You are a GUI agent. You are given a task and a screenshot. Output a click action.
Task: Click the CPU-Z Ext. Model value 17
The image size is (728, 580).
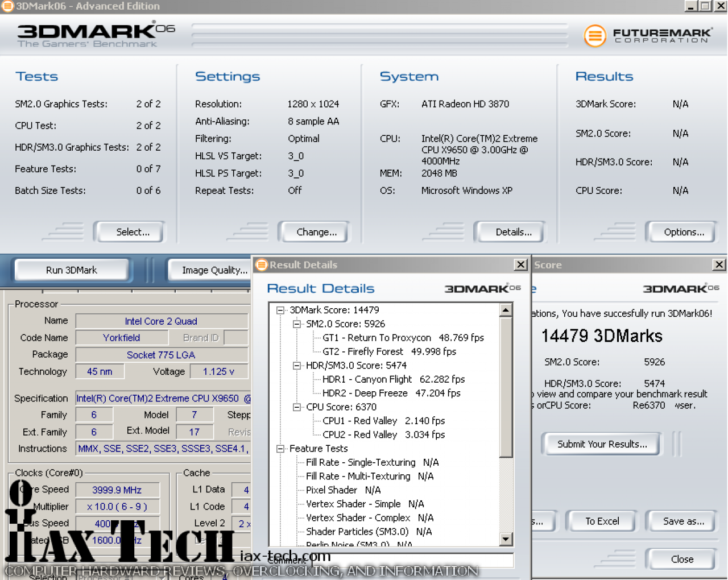click(x=195, y=432)
